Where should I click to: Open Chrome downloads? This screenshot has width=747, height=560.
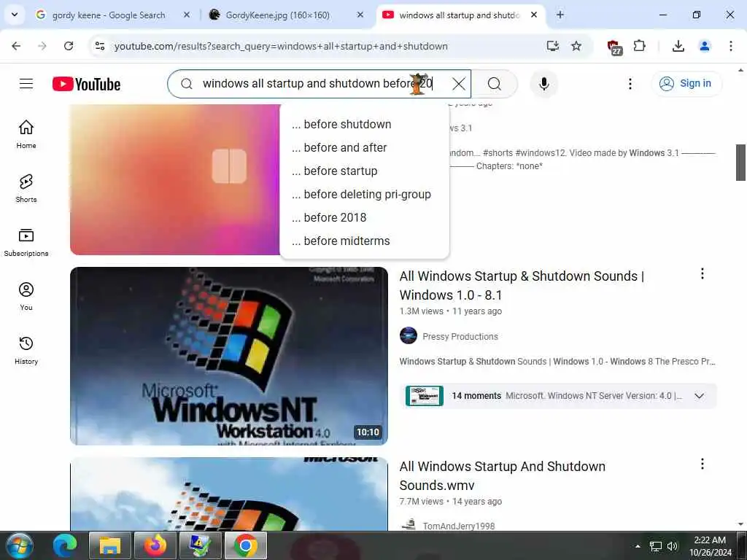tap(678, 46)
